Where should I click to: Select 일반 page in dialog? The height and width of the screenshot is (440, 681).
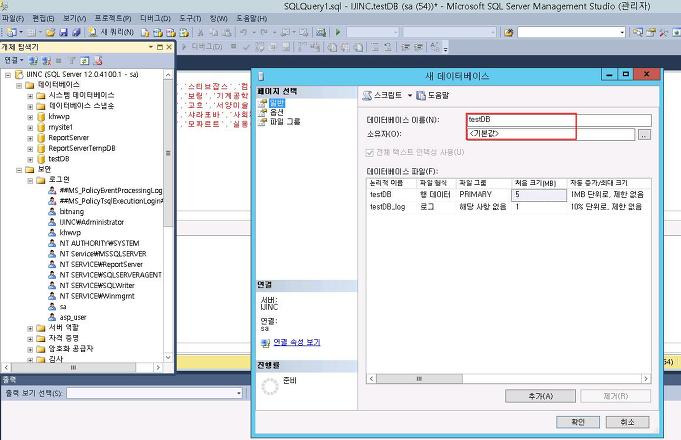(277, 103)
